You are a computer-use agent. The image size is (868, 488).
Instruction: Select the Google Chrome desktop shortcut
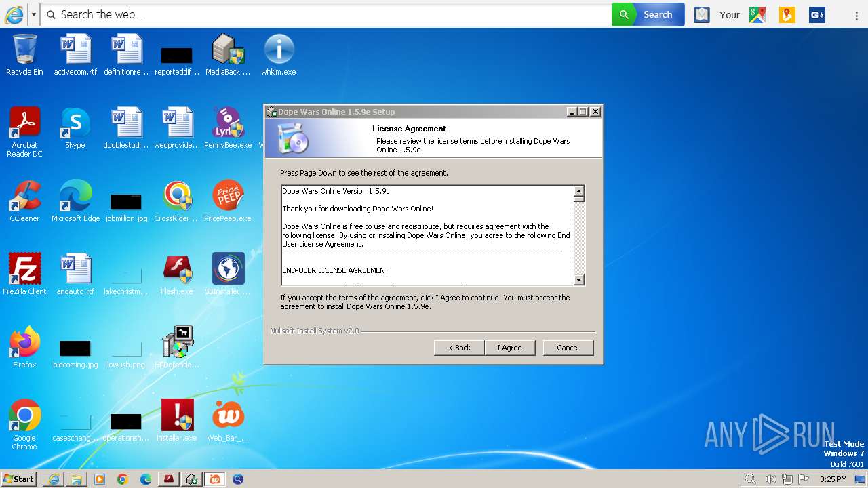tap(24, 424)
